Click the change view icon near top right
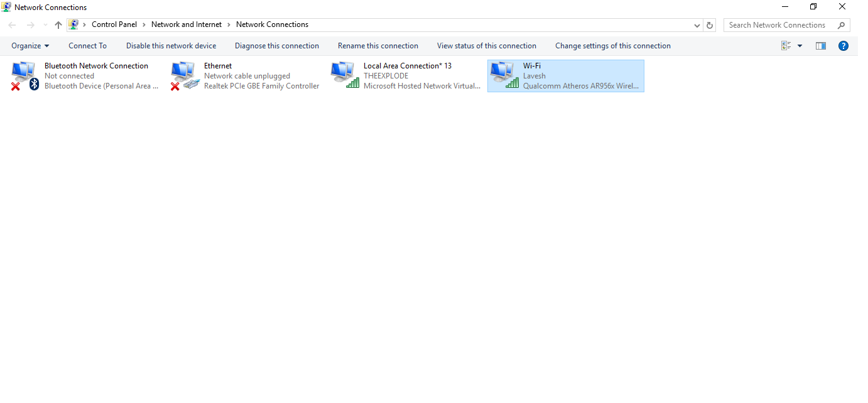Image resolution: width=868 pixels, height=403 pixels. pos(785,45)
